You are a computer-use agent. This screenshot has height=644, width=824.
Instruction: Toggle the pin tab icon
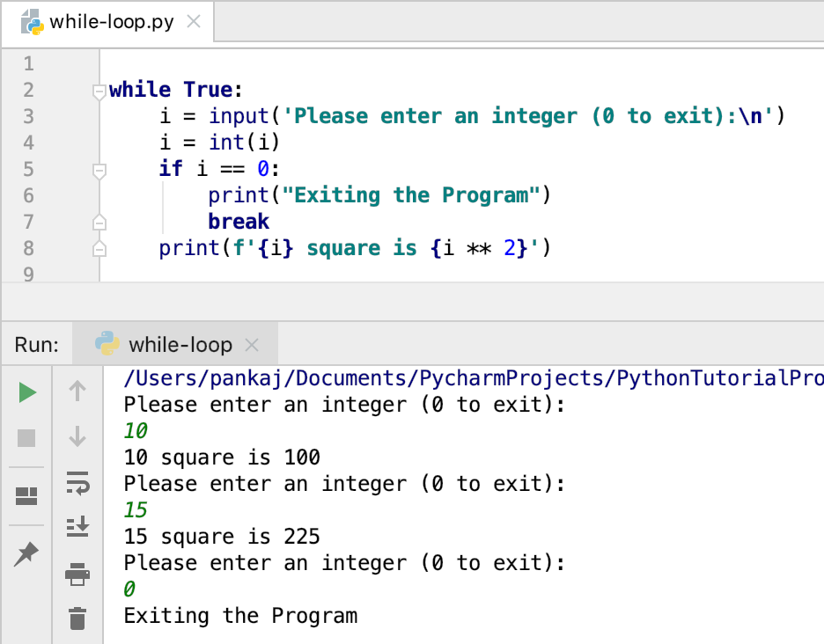(x=26, y=553)
